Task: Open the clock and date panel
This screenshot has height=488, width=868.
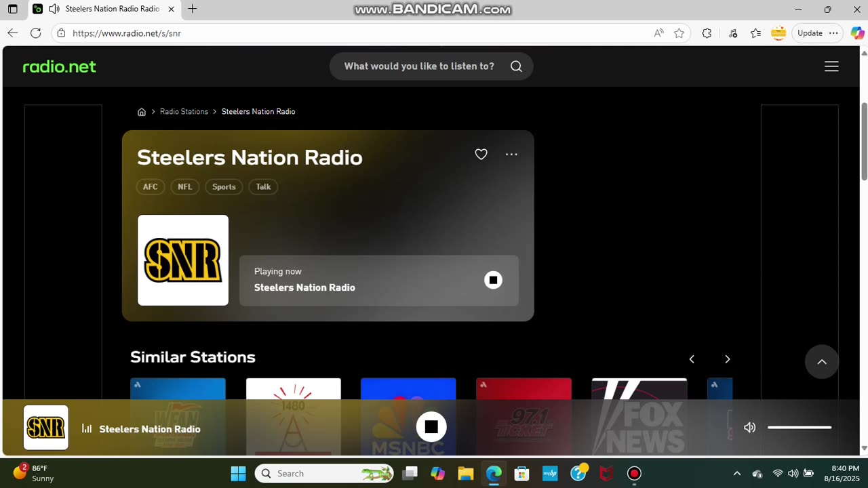Action: (x=842, y=473)
